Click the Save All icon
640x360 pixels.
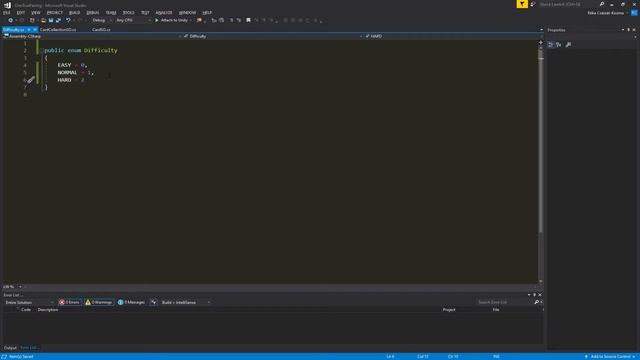(58, 20)
